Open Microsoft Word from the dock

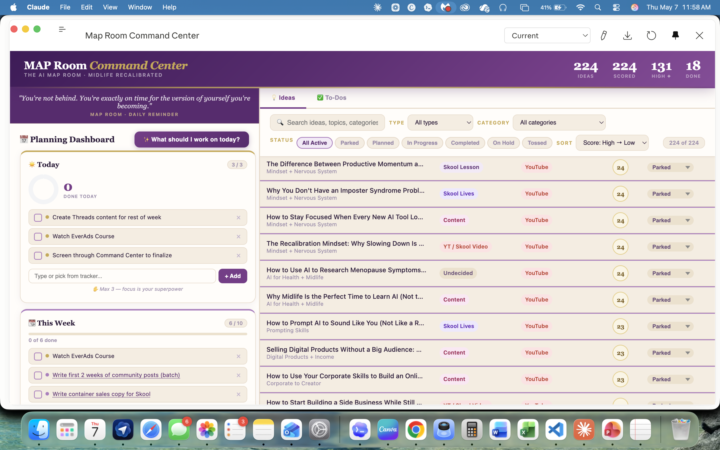coord(500,430)
